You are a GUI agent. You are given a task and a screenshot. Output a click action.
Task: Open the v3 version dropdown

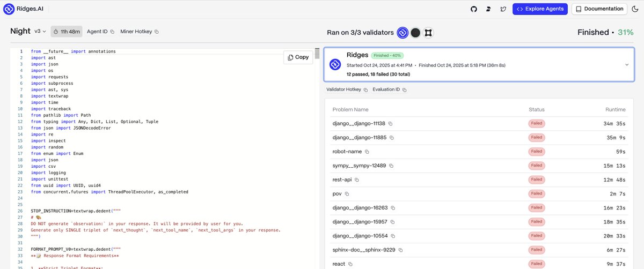[x=40, y=32]
